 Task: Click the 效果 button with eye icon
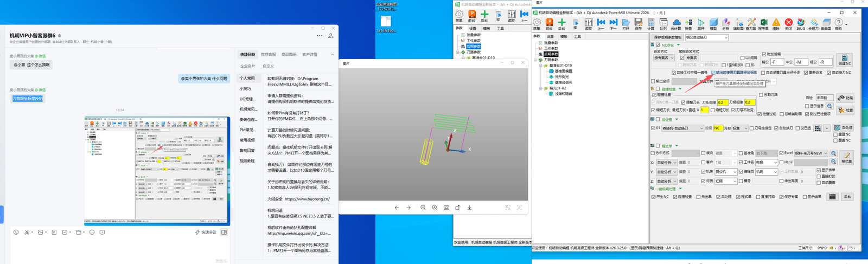point(845,98)
